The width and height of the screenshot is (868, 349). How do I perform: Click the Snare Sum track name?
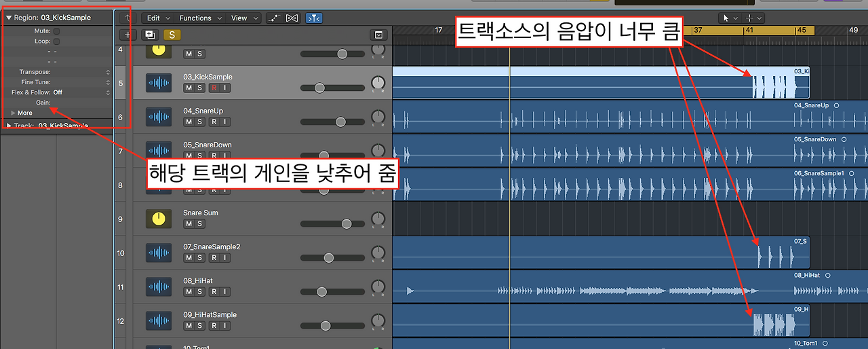pyautogui.click(x=201, y=213)
